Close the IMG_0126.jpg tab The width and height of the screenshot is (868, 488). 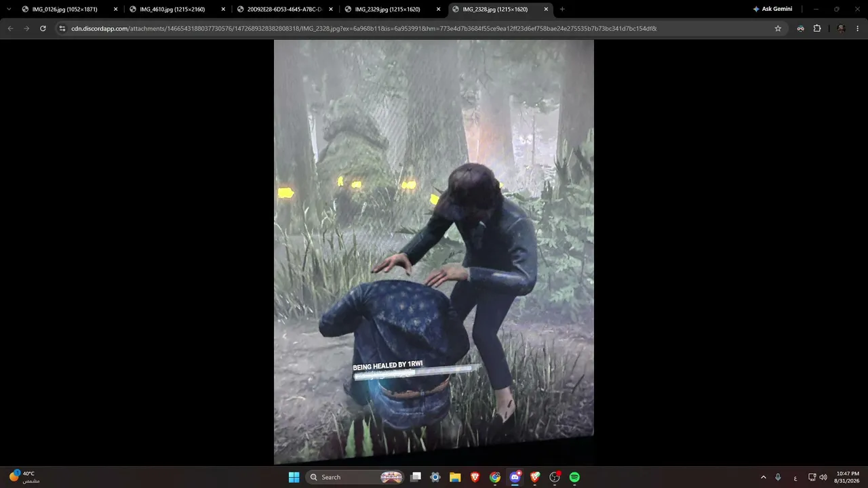pyautogui.click(x=115, y=9)
